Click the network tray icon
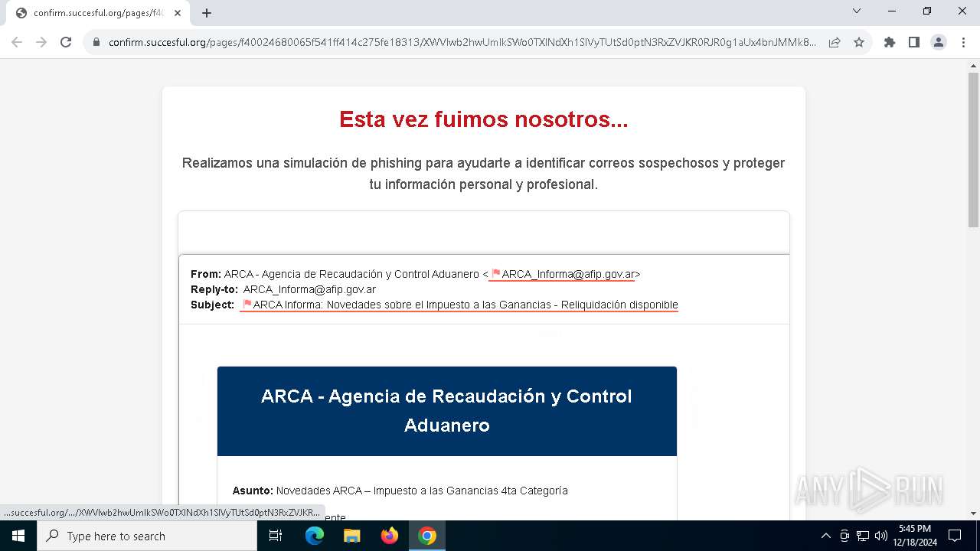980x551 pixels. pyautogui.click(x=863, y=536)
